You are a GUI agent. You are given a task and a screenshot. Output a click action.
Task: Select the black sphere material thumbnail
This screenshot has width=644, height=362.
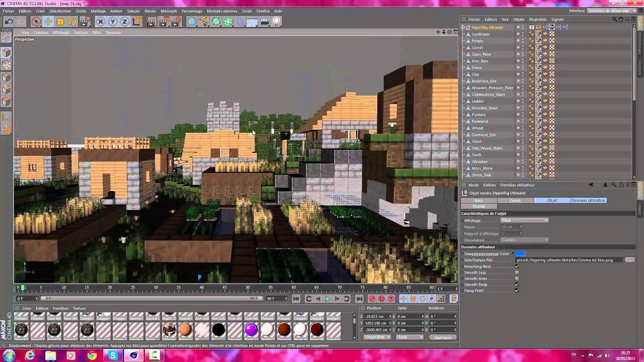(x=218, y=330)
